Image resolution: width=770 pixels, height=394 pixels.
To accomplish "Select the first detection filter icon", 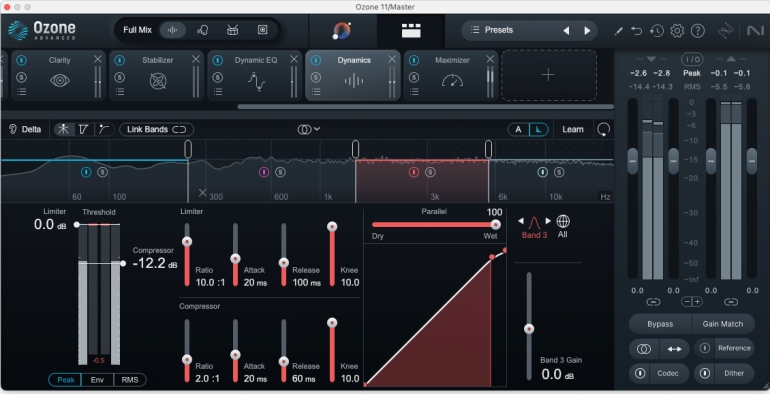I will click(x=63, y=129).
